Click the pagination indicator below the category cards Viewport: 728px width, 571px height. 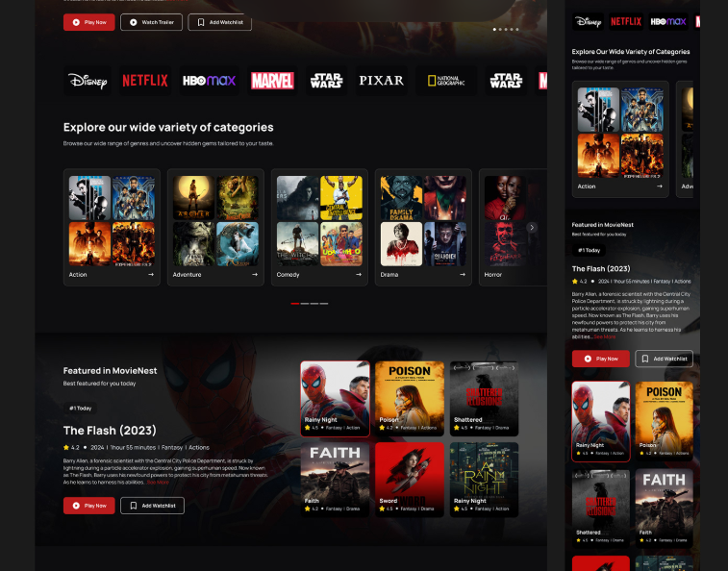[x=310, y=303]
